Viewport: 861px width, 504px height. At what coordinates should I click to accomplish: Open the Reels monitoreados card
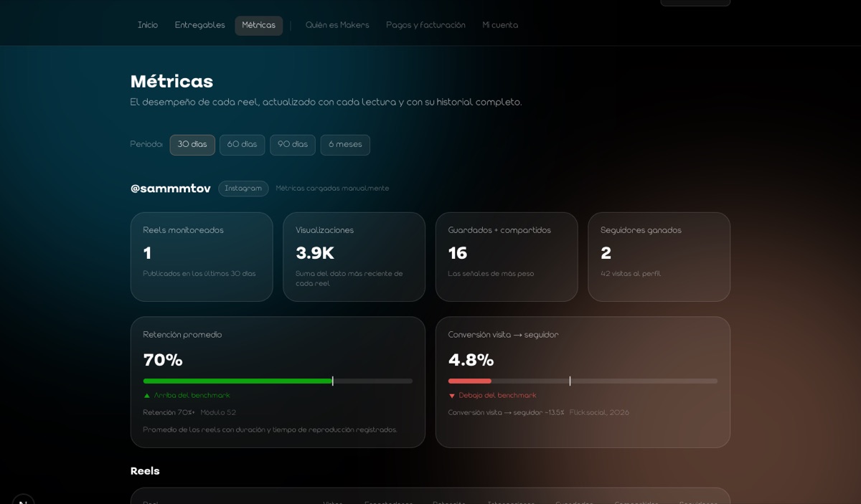(202, 257)
